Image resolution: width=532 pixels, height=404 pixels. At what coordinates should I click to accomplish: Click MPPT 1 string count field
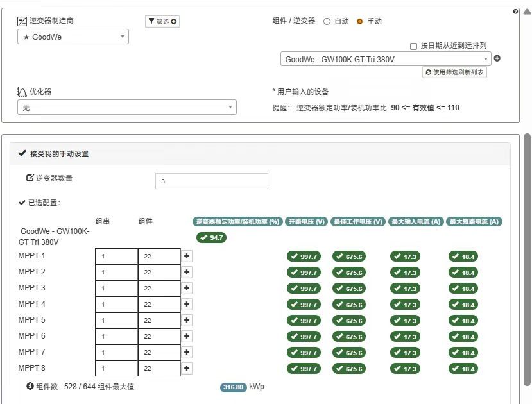click(116, 257)
